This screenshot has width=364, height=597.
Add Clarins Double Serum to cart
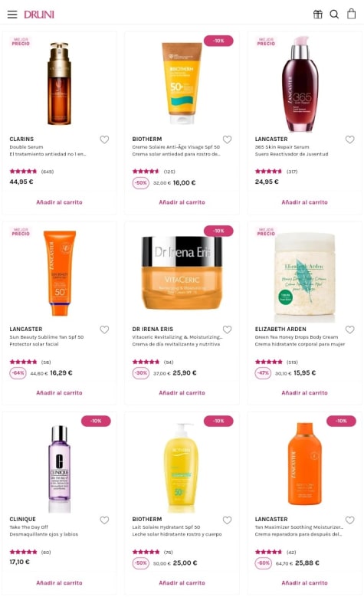point(60,202)
